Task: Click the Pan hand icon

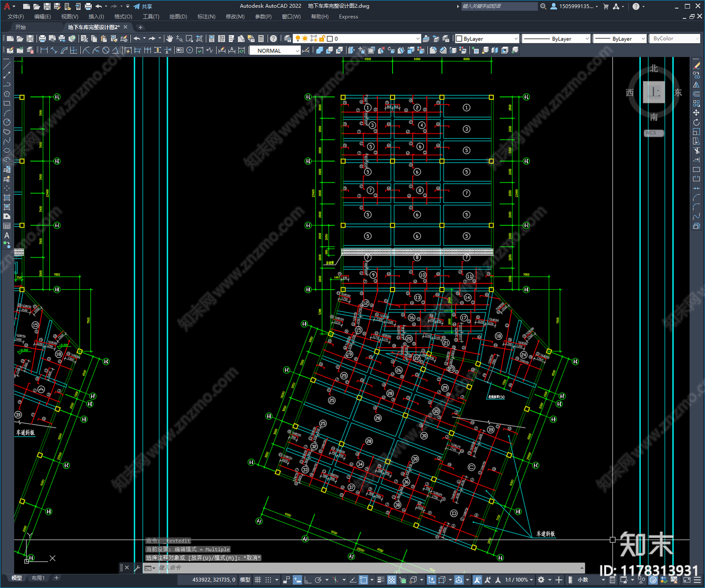Action: (x=170, y=39)
